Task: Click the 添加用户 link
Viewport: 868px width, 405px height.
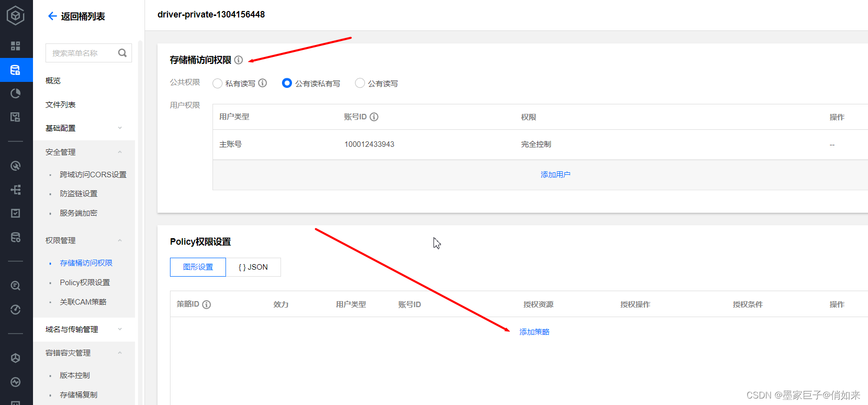Action: pyautogui.click(x=555, y=174)
